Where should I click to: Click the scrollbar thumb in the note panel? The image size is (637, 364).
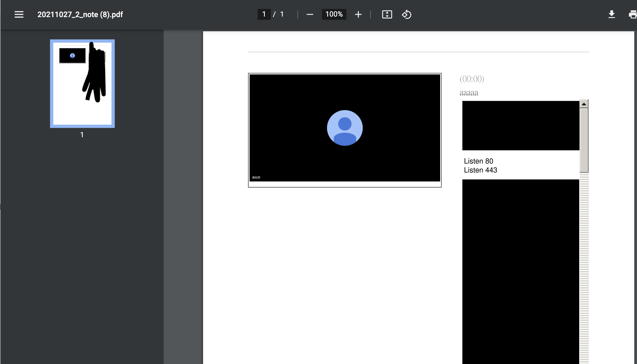584,140
